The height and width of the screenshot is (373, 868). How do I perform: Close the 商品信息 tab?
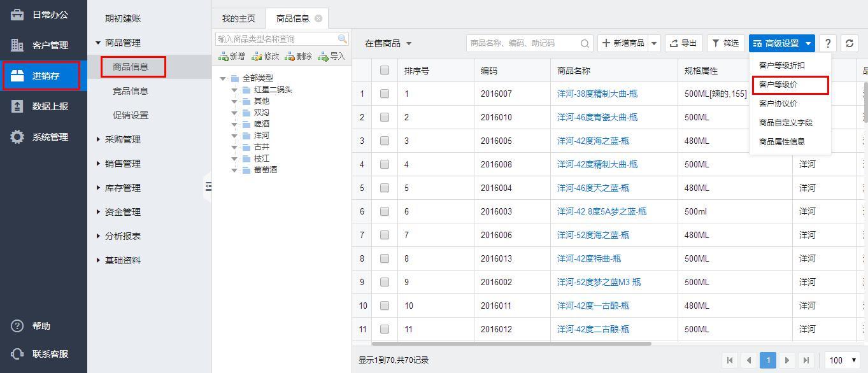(318, 18)
